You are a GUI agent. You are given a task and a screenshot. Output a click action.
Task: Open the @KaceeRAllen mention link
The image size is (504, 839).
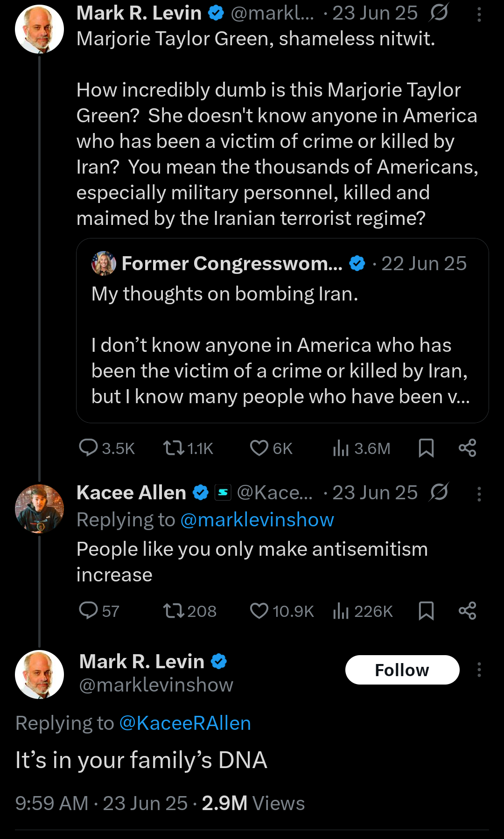[185, 723]
